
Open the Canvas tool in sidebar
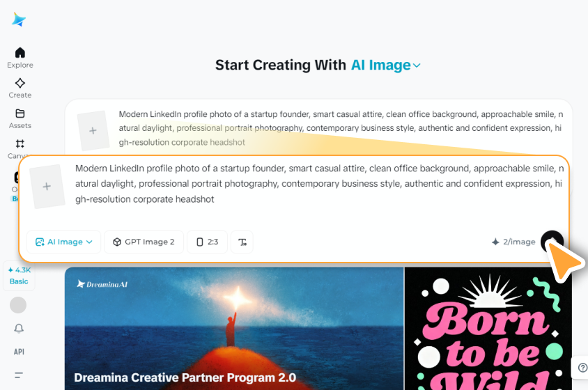tap(18, 149)
